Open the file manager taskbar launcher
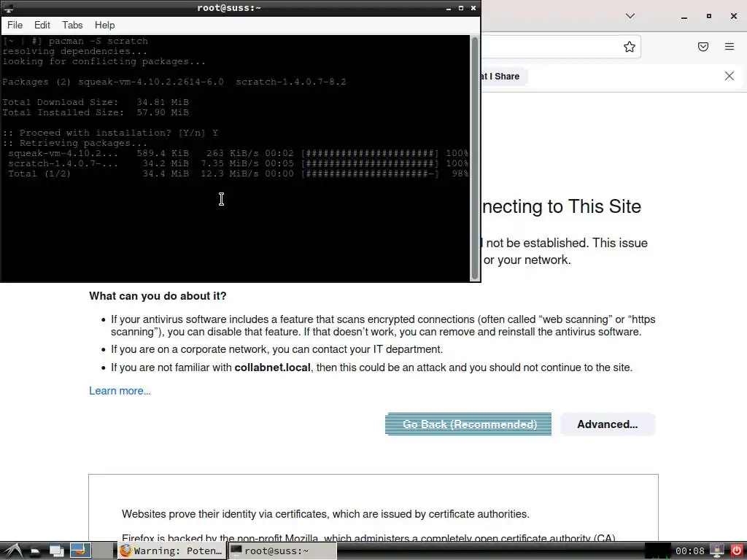The image size is (747, 560). click(35, 551)
